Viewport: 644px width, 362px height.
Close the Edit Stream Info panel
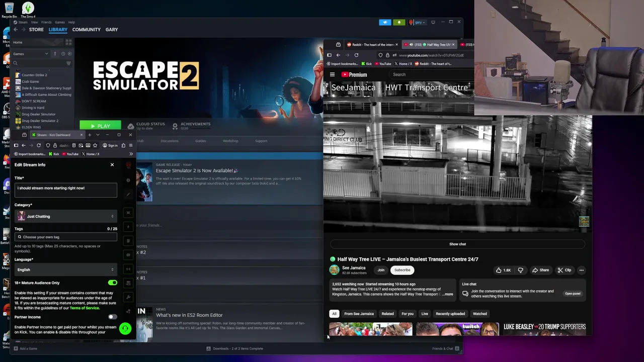112,165
